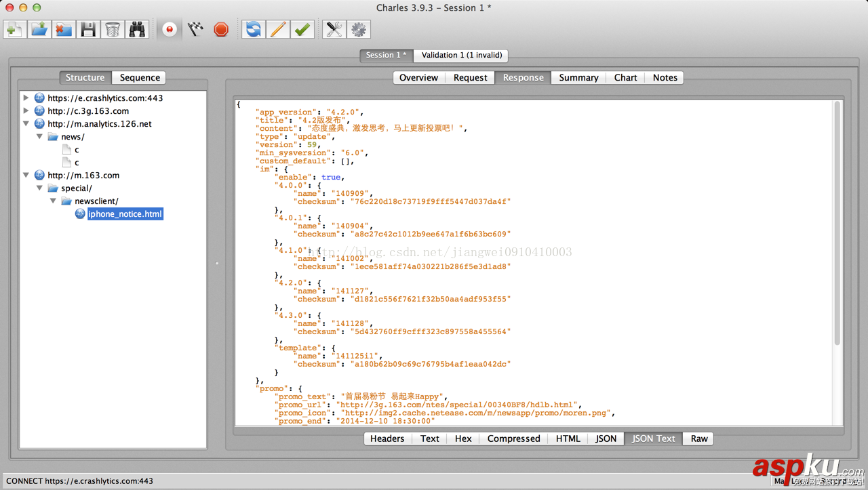
Task: Click the "name": "141127" line
Action: tap(333, 291)
